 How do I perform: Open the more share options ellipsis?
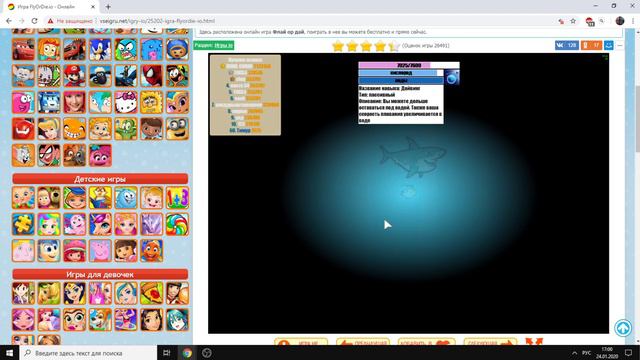pos(620,45)
